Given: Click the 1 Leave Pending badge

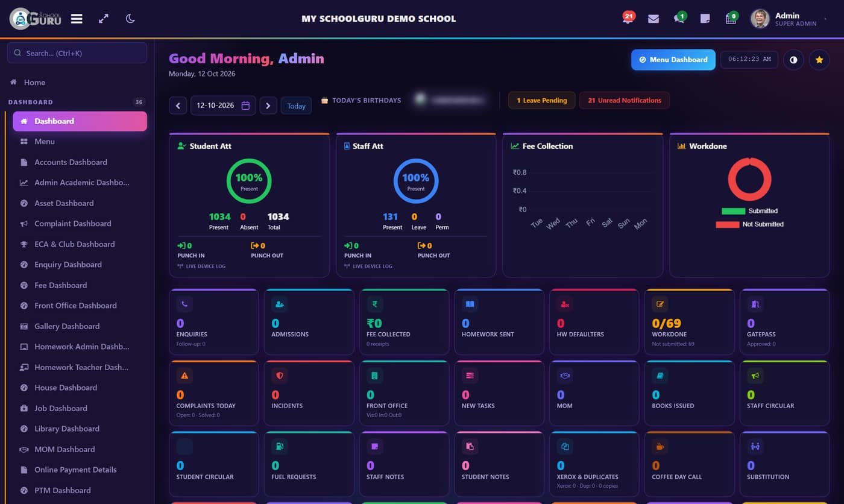Looking at the screenshot, I should click(x=542, y=100).
